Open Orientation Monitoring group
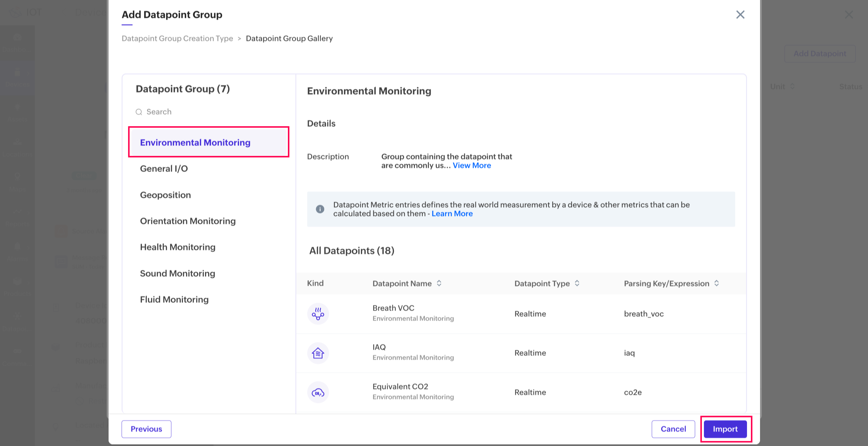The height and width of the screenshot is (446, 868). (x=188, y=221)
